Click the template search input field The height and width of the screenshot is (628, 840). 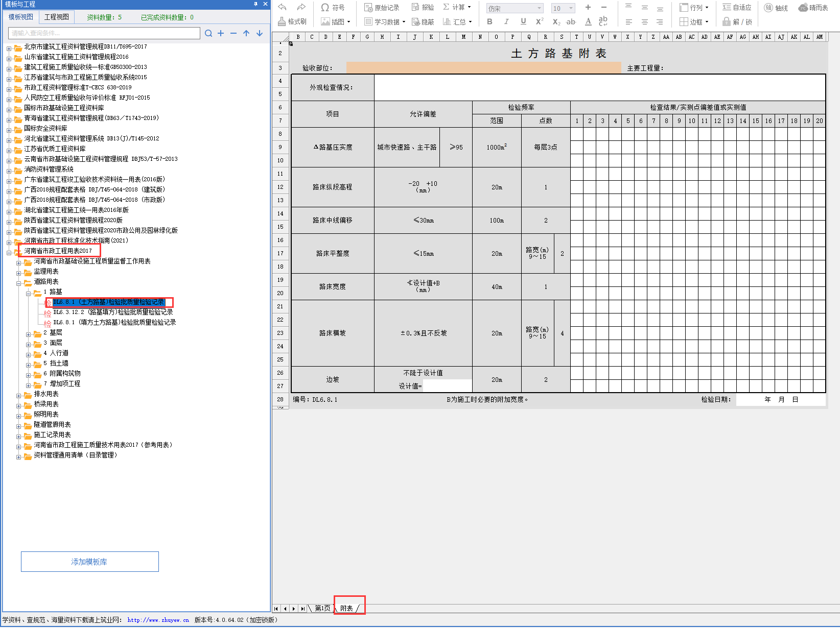point(104,33)
